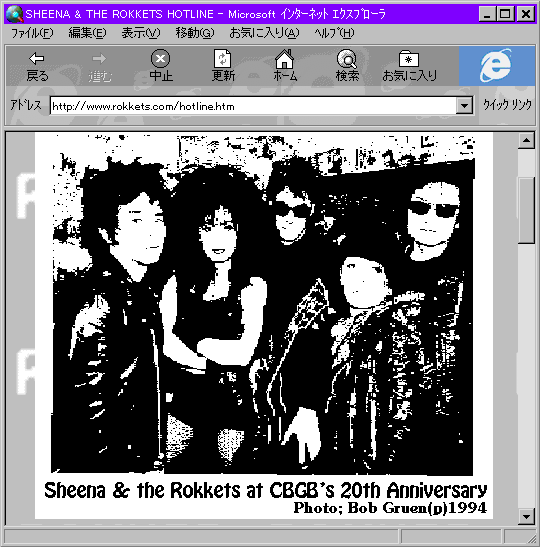Open the お気に入り(A) menu
The height and width of the screenshot is (547, 540).
pos(264,33)
